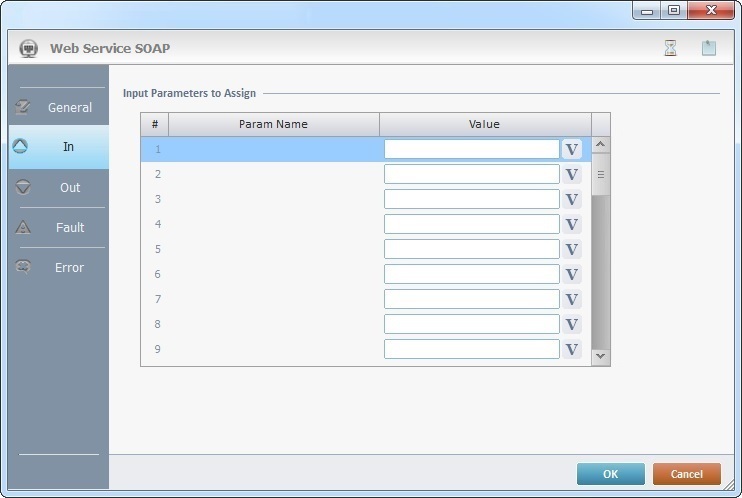Select the In tab

(x=58, y=147)
